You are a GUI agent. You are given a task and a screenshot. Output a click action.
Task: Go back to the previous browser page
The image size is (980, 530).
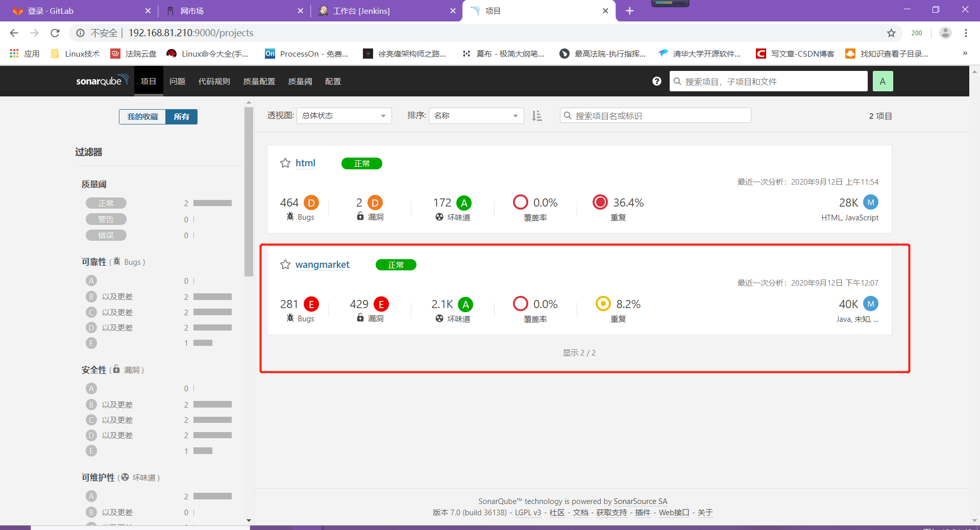pyautogui.click(x=14, y=33)
